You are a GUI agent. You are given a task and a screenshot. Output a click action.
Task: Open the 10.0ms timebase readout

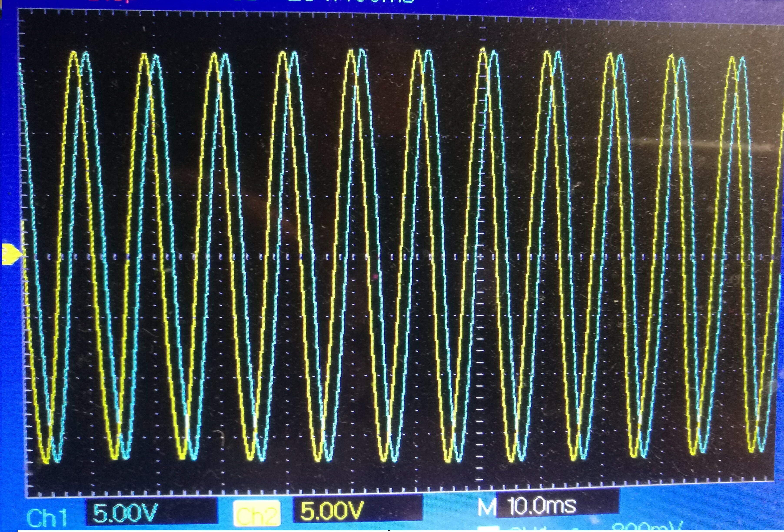coord(542,506)
